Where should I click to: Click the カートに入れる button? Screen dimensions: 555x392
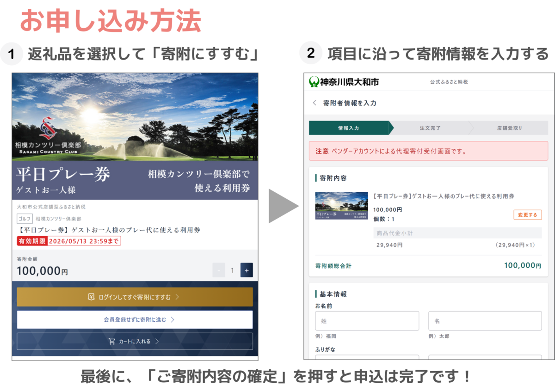(135, 342)
